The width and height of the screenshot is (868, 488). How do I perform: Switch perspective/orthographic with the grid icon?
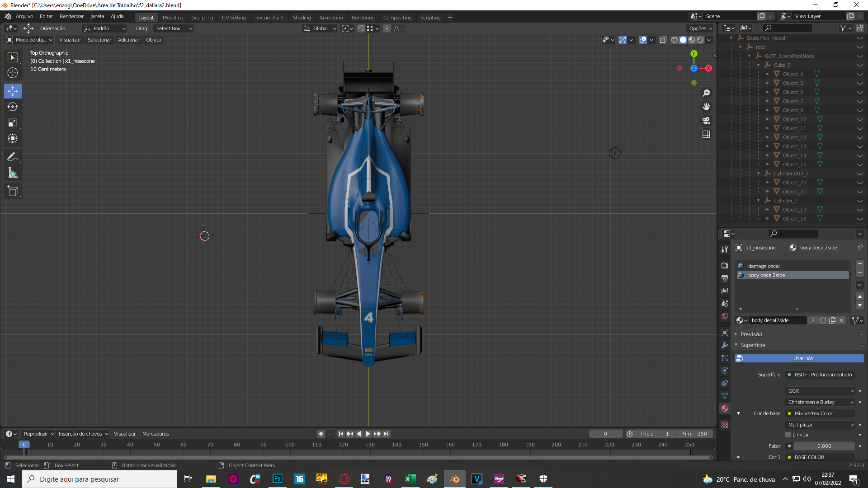click(x=706, y=134)
